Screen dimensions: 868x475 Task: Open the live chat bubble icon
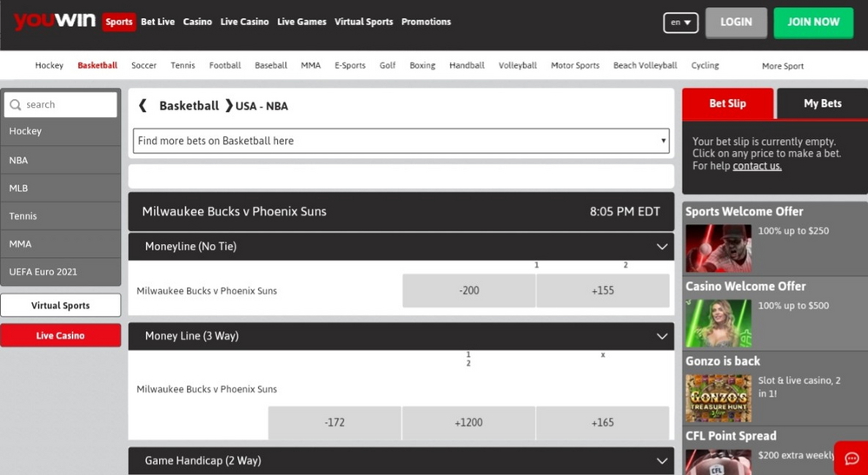[851, 459]
